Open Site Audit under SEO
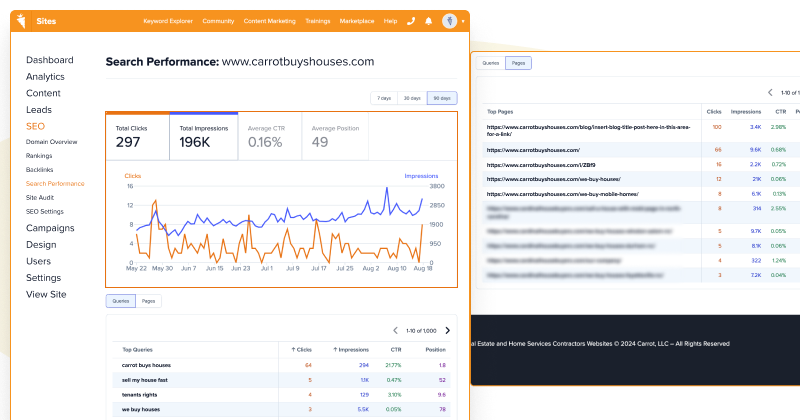Screen dimensions: 800x420 tap(40, 197)
